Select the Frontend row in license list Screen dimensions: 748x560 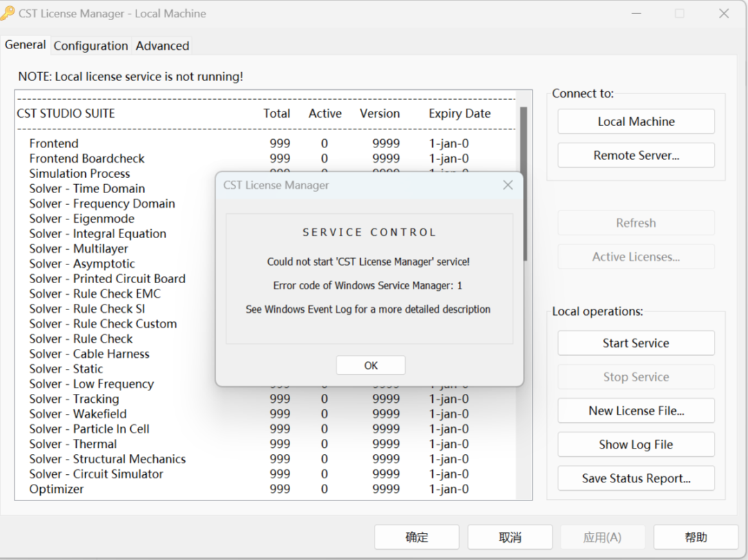tap(54, 143)
